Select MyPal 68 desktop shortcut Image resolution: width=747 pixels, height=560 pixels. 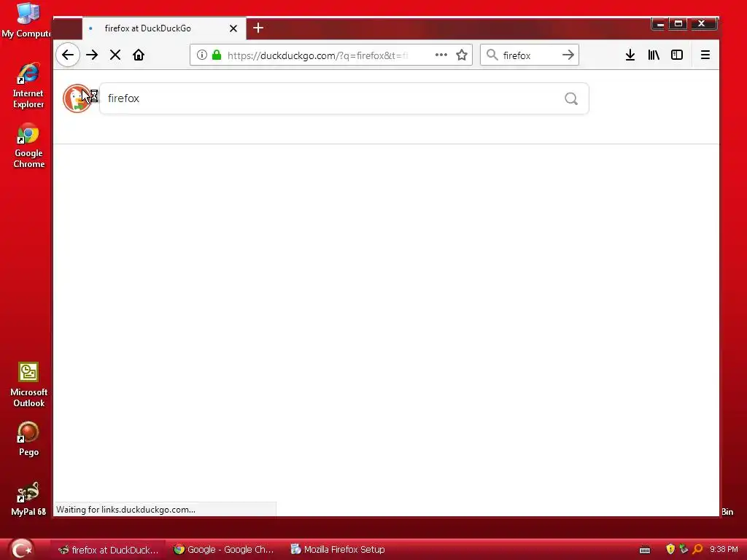tap(28, 499)
